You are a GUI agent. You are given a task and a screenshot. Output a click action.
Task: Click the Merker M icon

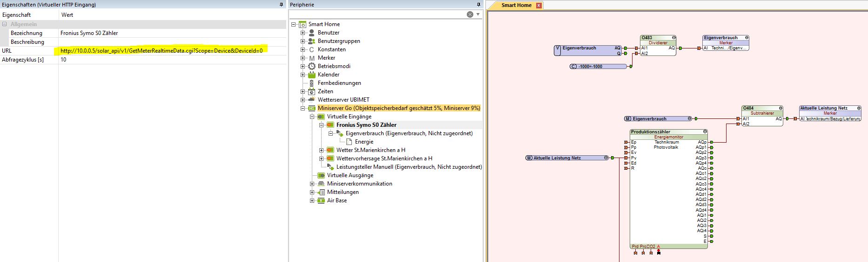[312, 58]
